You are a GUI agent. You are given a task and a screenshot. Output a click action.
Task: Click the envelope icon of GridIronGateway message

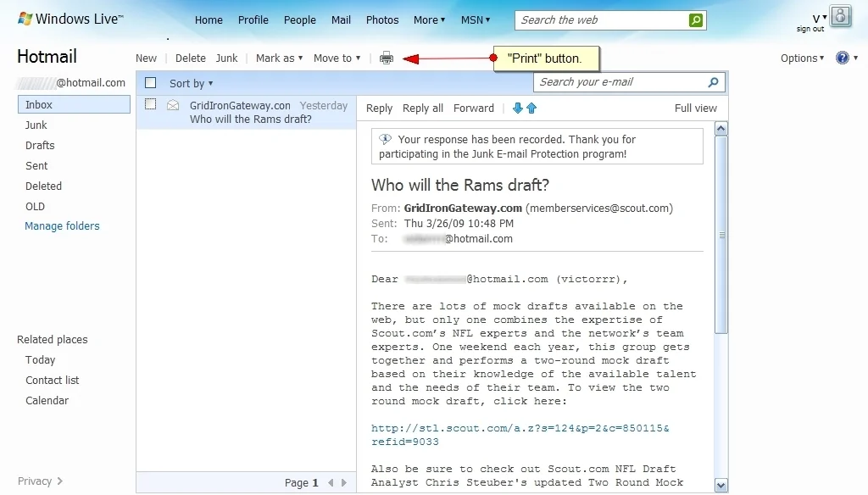tap(173, 104)
